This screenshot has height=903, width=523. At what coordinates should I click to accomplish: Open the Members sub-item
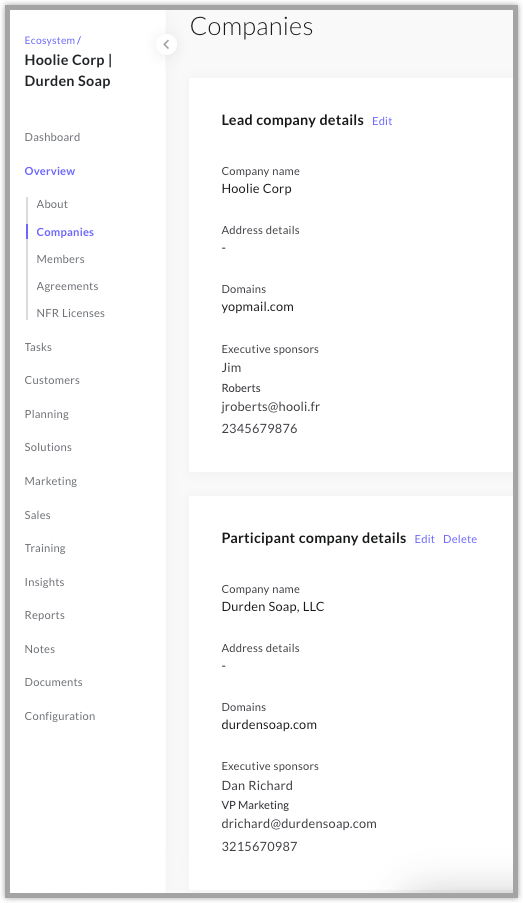coord(60,259)
